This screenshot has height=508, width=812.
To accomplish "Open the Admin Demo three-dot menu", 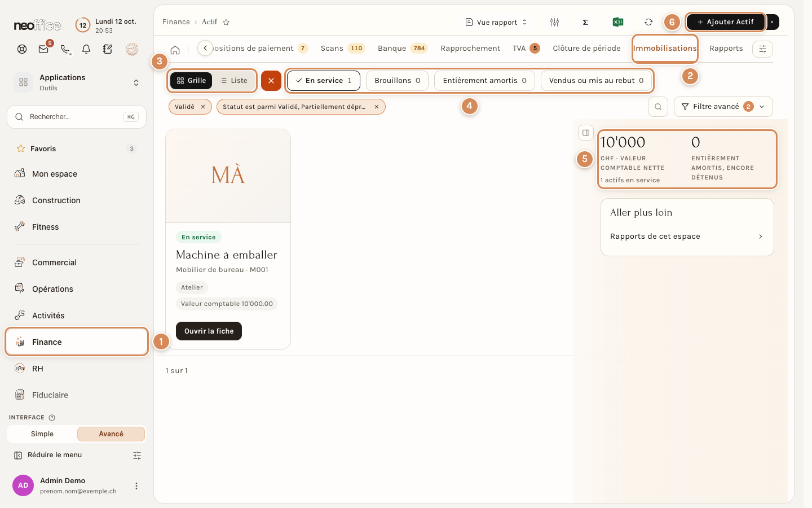I will tap(136, 486).
